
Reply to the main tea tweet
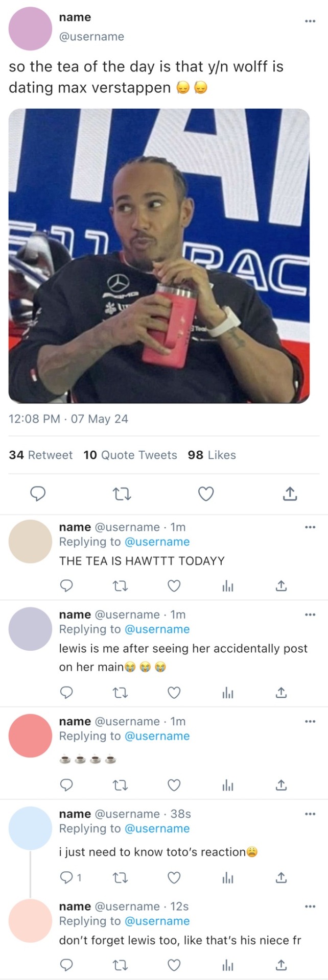click(x=38, y=494)
